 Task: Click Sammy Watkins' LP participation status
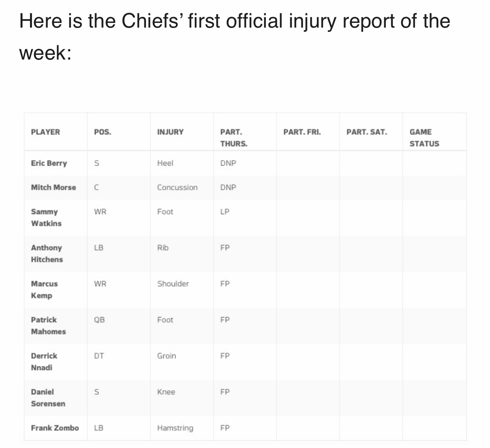224,212
